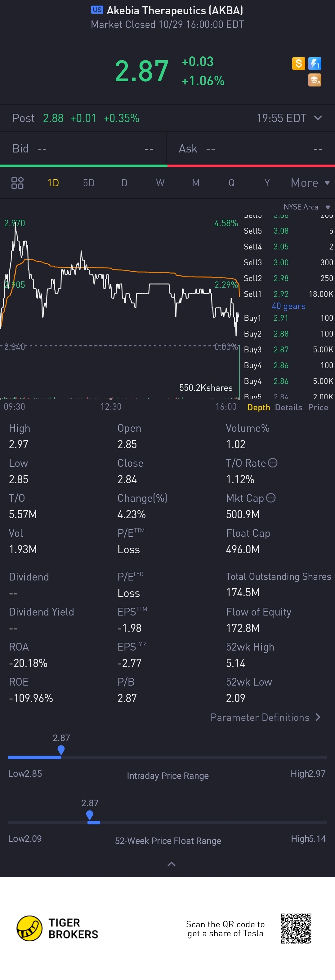The width and height of the screenshot is (335, 980).
Task: Switch to the W weekly chart tab
Action: pos(160,183)
